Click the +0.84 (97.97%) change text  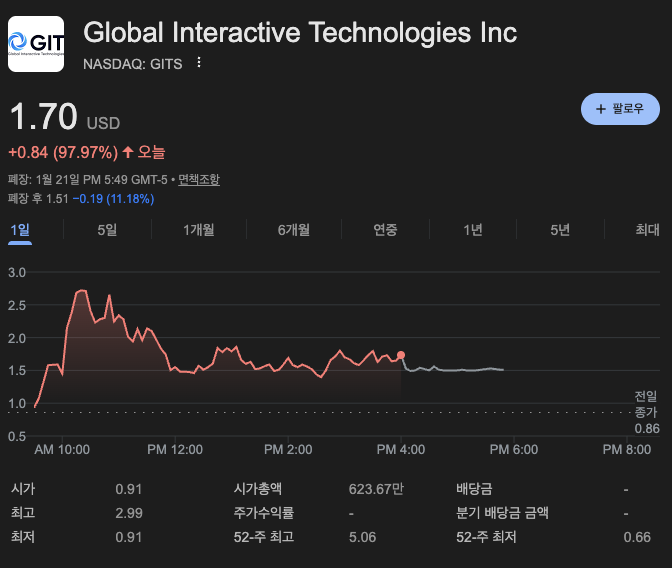[x=63, y=152]
